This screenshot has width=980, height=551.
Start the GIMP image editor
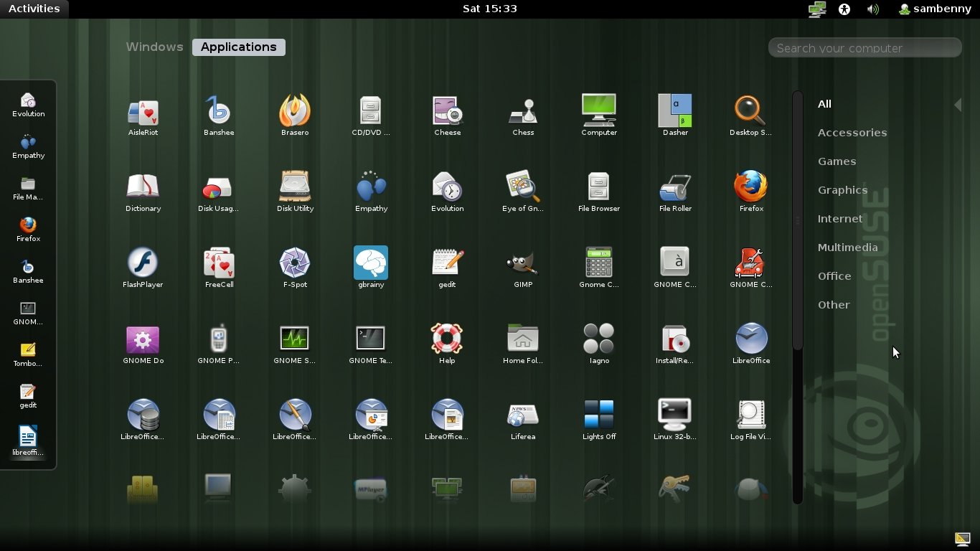pos(523,263)
